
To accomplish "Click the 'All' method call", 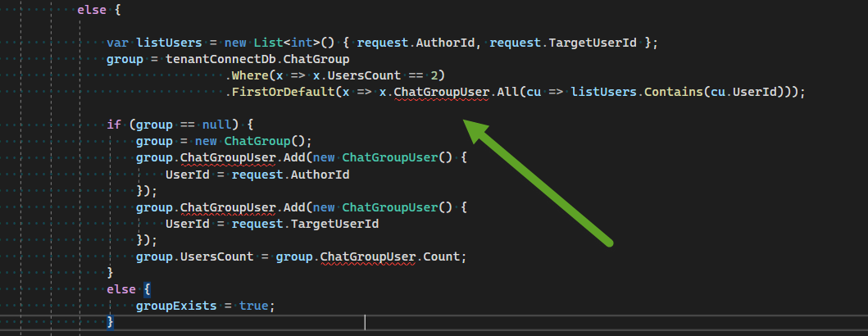I will click(x=507, y=92).
